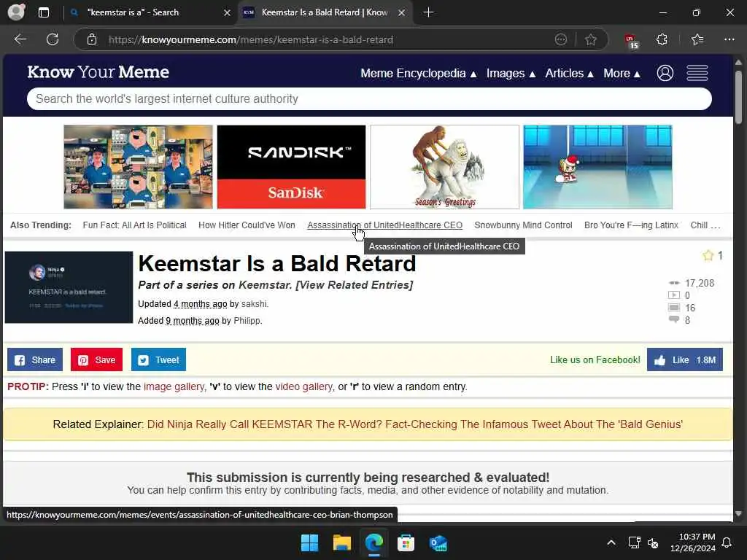Image resolution: width=747 pixels, height=560 pixels.
Task: Click the scrollbar down arrow
Action: pos(738,514)
